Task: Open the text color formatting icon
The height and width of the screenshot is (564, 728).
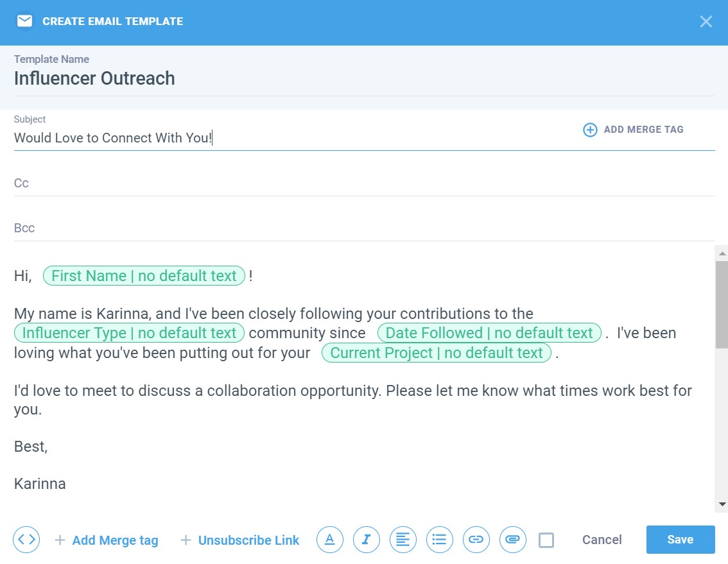Action: (x=330, y=540)
